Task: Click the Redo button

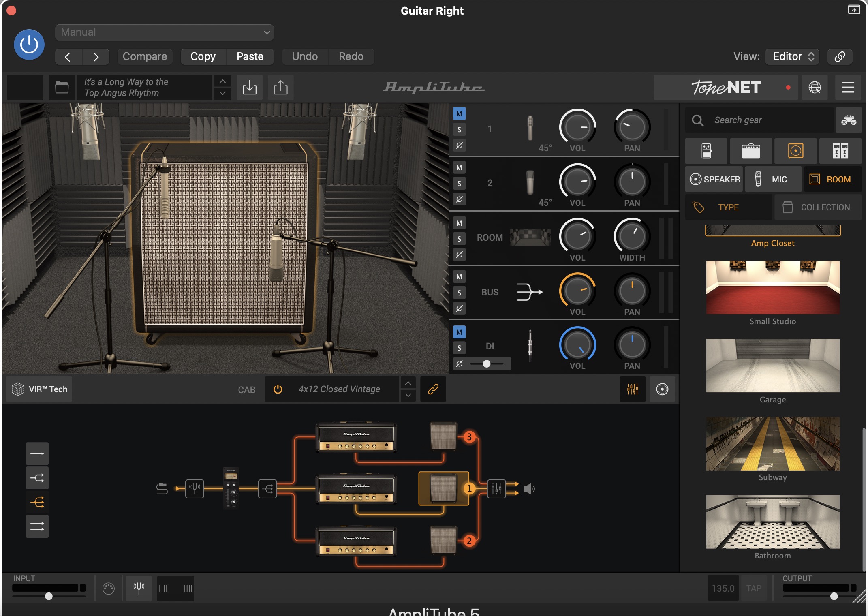Action: [351, 56]
